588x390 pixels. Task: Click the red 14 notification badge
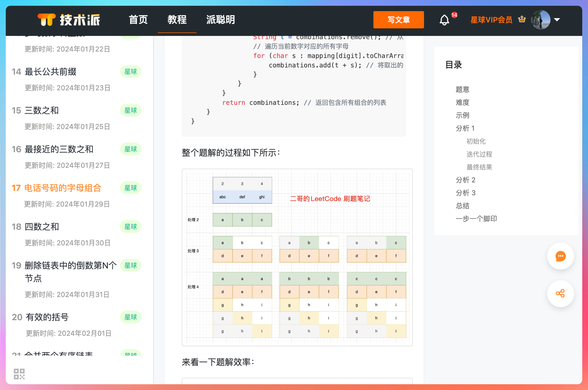454,15
